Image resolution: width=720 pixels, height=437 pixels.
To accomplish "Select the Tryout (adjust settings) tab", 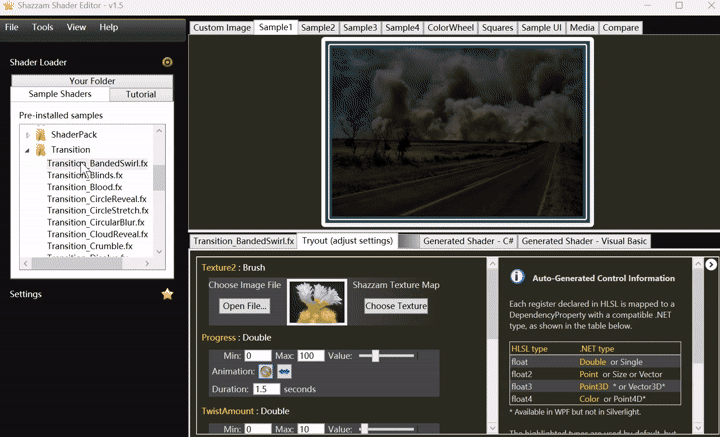I will [x=347, y=241].
